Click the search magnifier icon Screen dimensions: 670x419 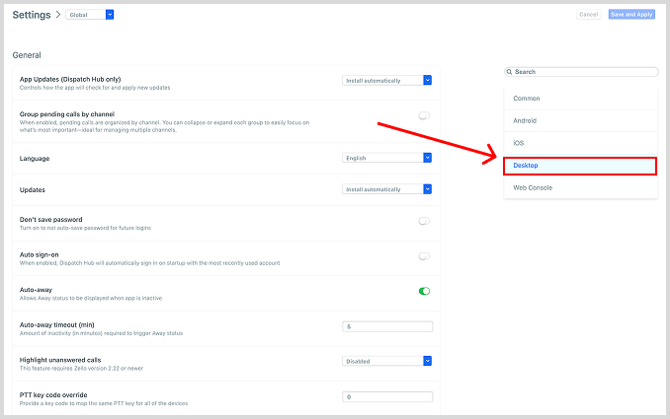(509, 72)
